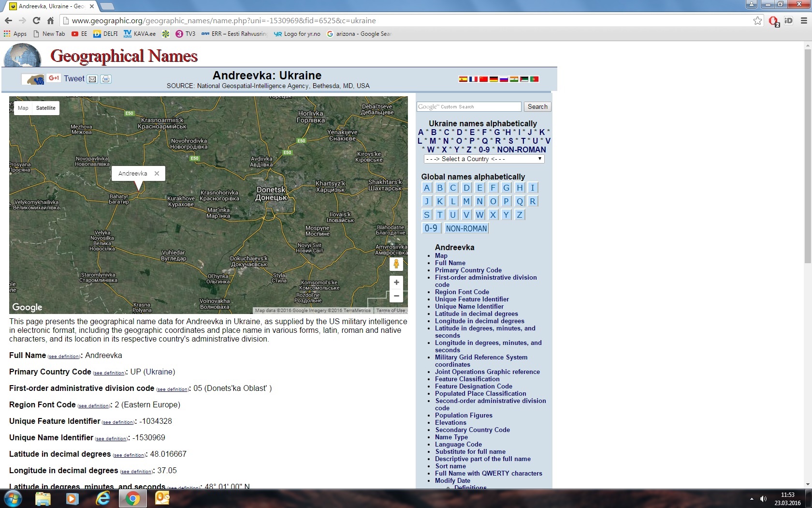Screen dimensions: 812x508
Task: Click the Spanish flag language icon
Action: pos(463,79)
